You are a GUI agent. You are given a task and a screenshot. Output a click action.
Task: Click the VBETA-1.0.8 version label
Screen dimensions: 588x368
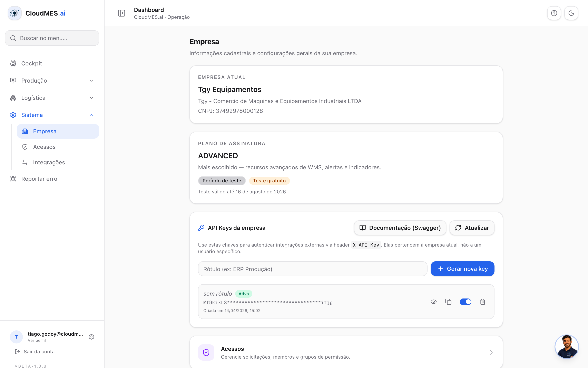(x=31, y=366)
